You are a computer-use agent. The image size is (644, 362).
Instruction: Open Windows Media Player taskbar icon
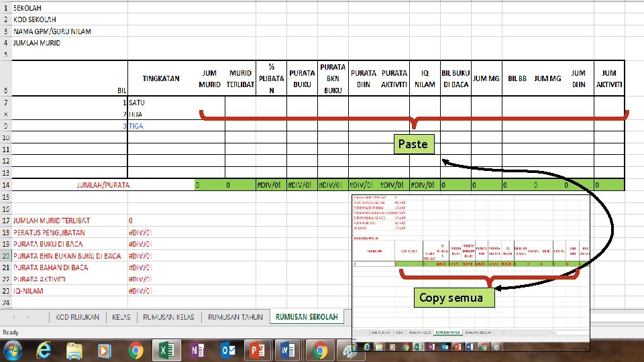click(105, 351)
